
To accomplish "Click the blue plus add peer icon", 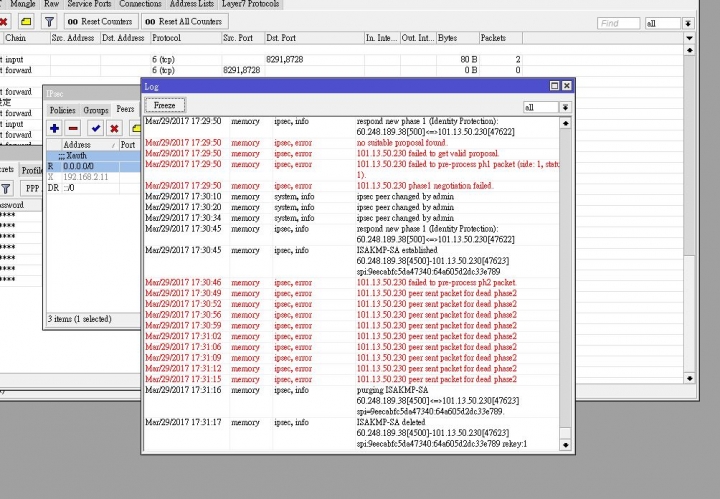I will click(x=55, y=128).
